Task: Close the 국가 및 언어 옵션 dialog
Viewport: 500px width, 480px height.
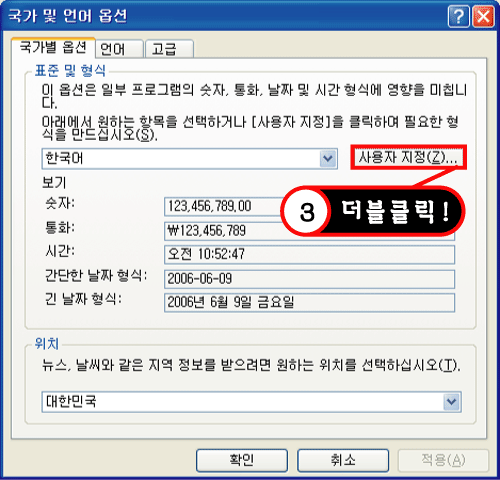Action: 483,16
